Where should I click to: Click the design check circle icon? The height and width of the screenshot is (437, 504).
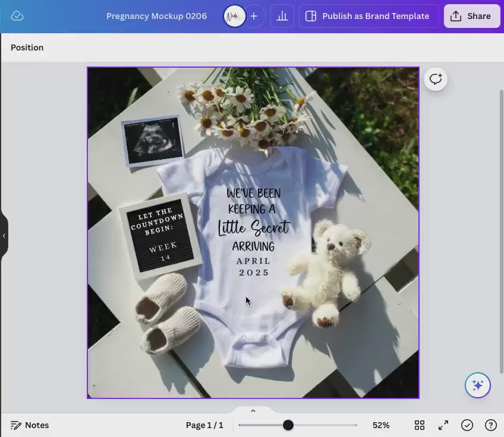point(467,425)
